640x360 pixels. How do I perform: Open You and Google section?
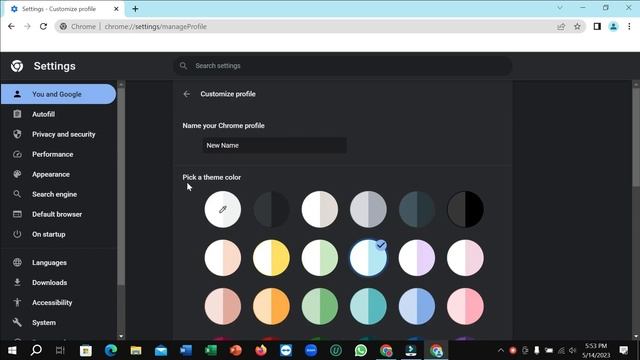58,94
